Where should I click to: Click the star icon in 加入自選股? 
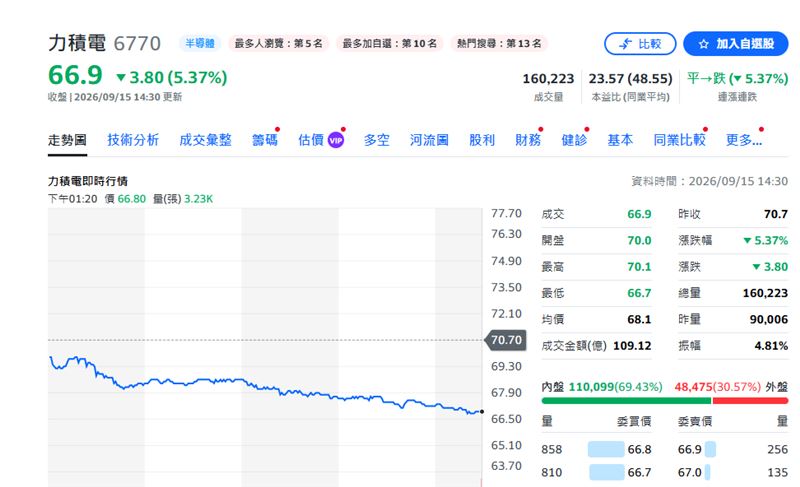coord(704,44)
